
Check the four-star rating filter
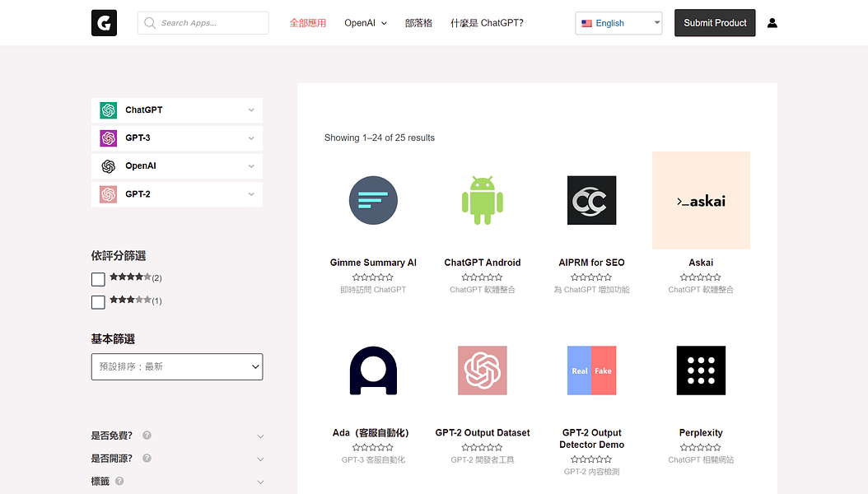tap(98, 279)
